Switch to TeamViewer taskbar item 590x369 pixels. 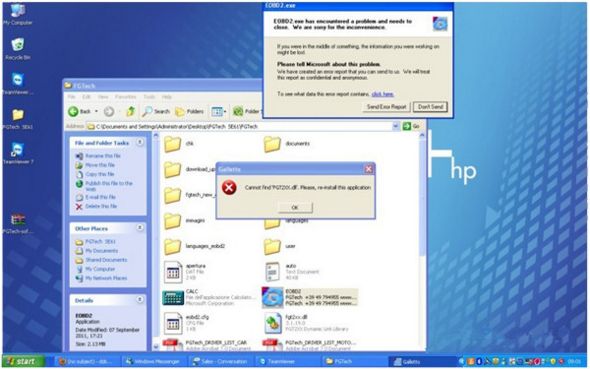(x=288, y=361)
